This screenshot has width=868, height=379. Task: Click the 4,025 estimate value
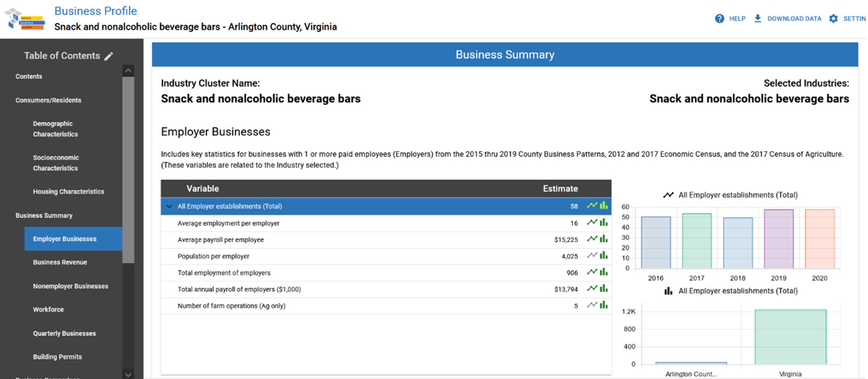tap(569, 257)
